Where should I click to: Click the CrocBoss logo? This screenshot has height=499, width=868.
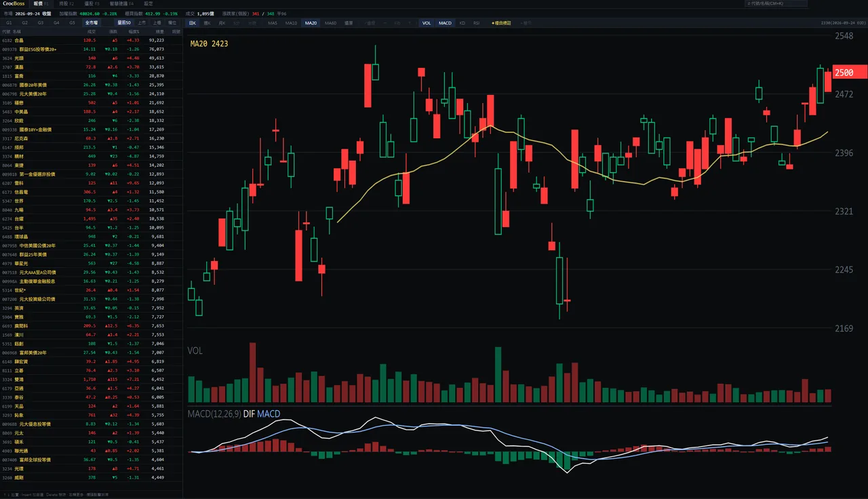click(15, 3)
